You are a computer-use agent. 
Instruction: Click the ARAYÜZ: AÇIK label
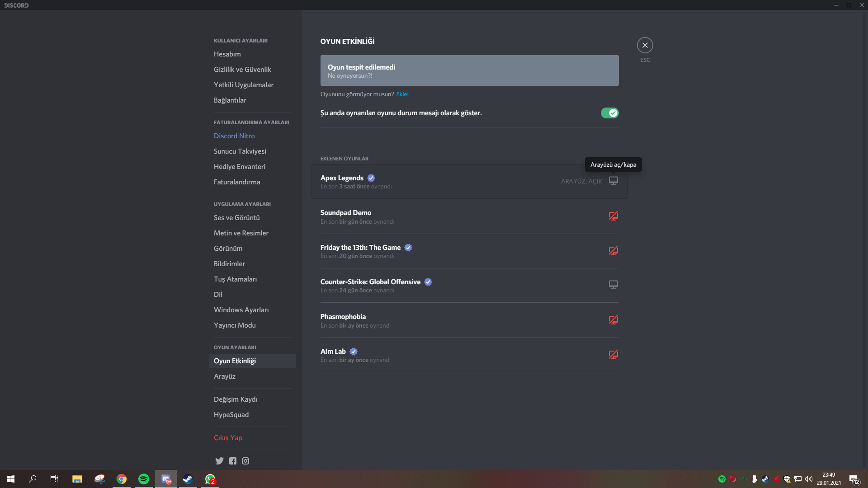[581, 181]
